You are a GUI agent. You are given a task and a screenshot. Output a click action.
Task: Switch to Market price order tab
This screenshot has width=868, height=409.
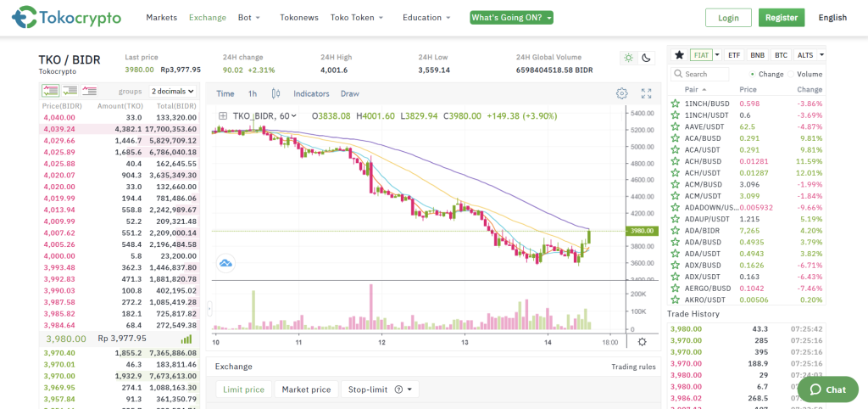click(306, 389)
